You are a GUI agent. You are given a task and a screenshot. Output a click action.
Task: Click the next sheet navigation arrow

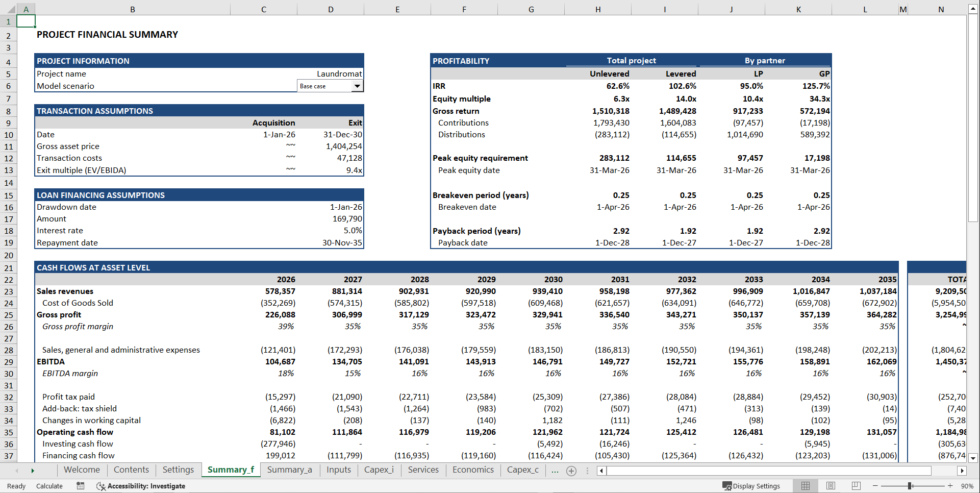pos(34,470)
